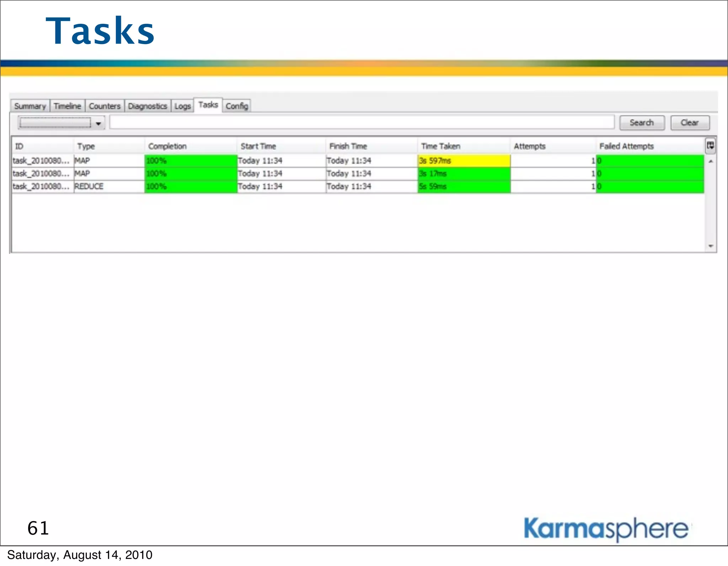Select the Counters tab

[105, 106]
